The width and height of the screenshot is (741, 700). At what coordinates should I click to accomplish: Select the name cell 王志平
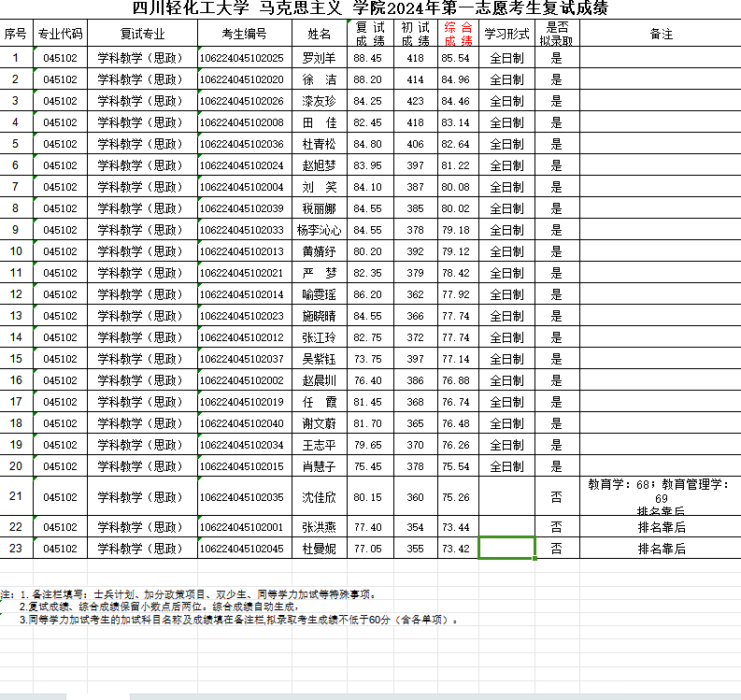tap(320, 445)
